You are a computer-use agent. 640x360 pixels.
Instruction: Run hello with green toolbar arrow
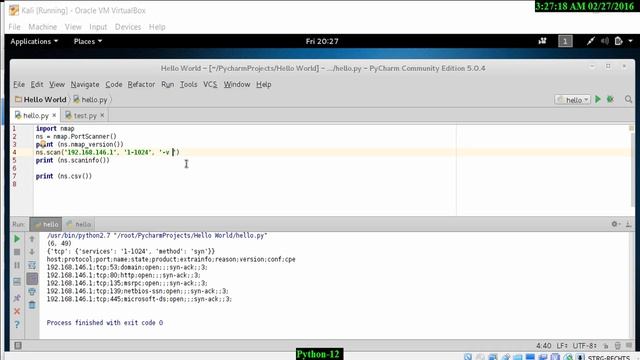(598, 99)
